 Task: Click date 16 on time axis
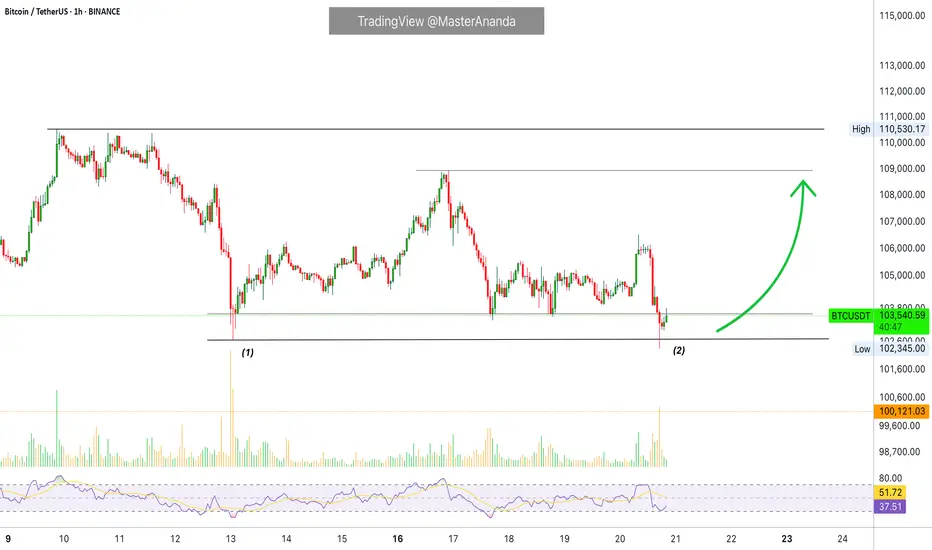pos(398,539)
